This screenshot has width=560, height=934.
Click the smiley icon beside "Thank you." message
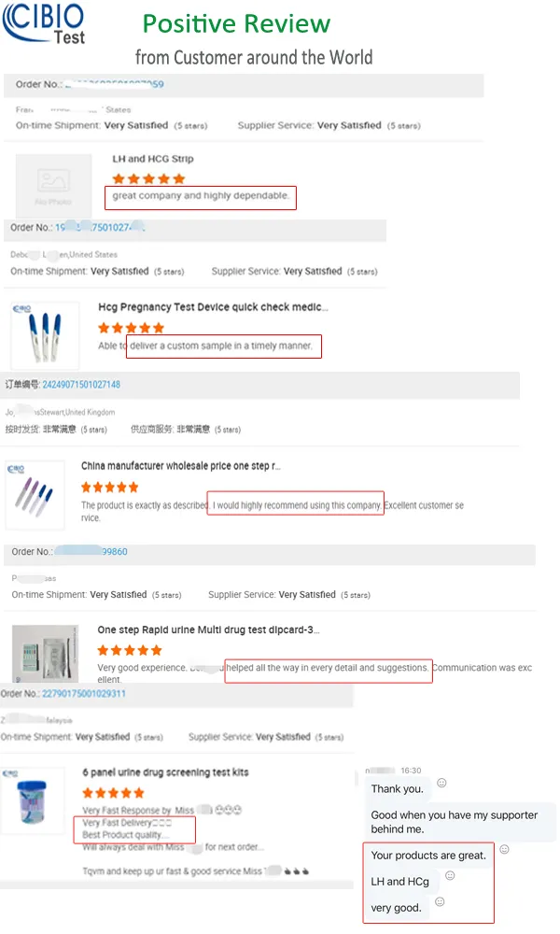point(441,783)
